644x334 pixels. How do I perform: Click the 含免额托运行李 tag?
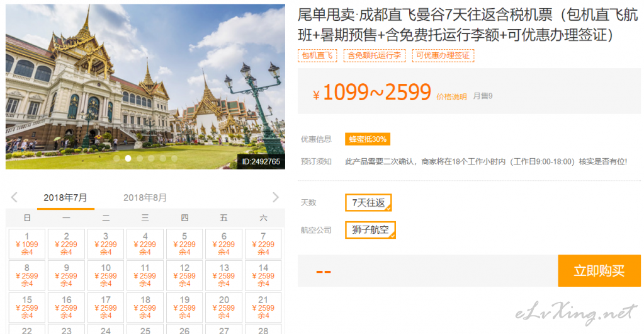(374, 55)
